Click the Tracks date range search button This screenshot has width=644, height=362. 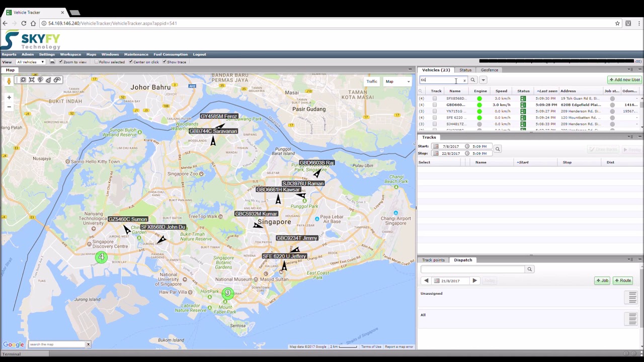click(x=498, y=149)
